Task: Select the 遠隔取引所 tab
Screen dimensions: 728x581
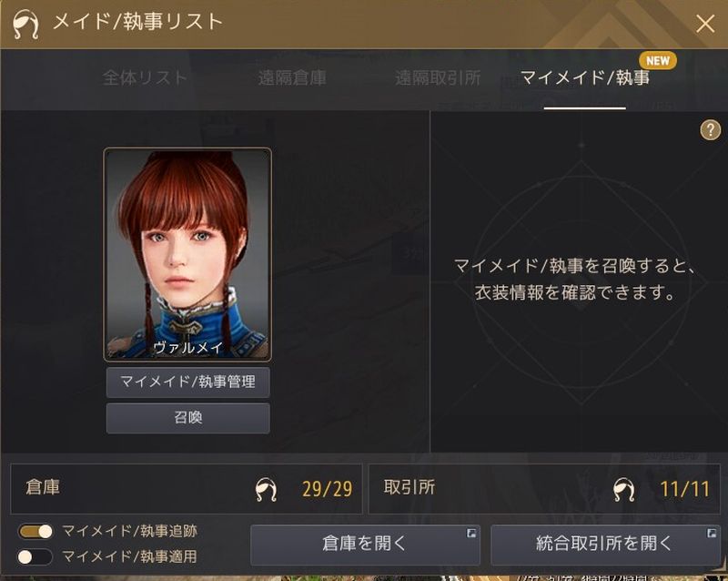Action: 438,77
